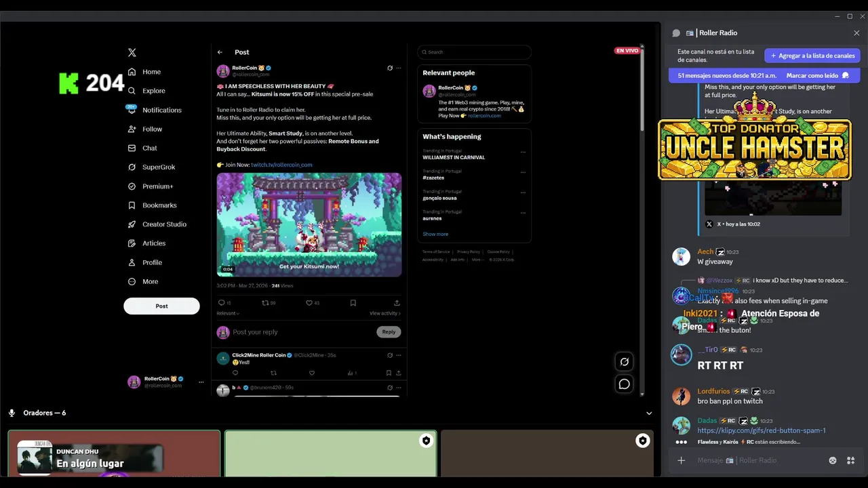This screenshot has width=868, height=488.
Task: Click Marcar como leído
Action: tap(817, 75)
